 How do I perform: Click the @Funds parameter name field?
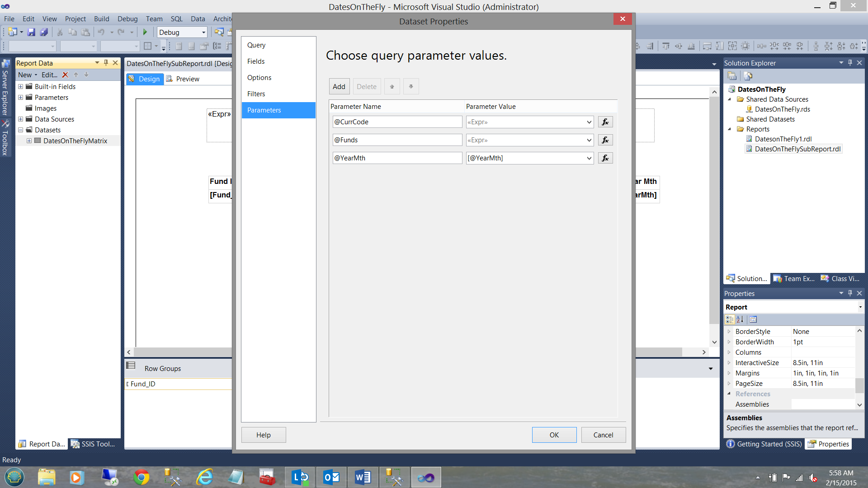(397, 140)
